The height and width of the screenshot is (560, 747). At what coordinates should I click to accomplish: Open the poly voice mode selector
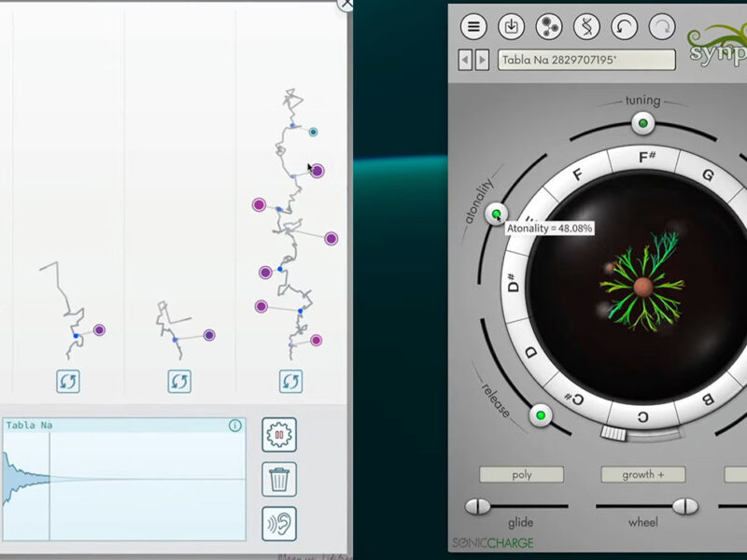[x=521, y=474]
